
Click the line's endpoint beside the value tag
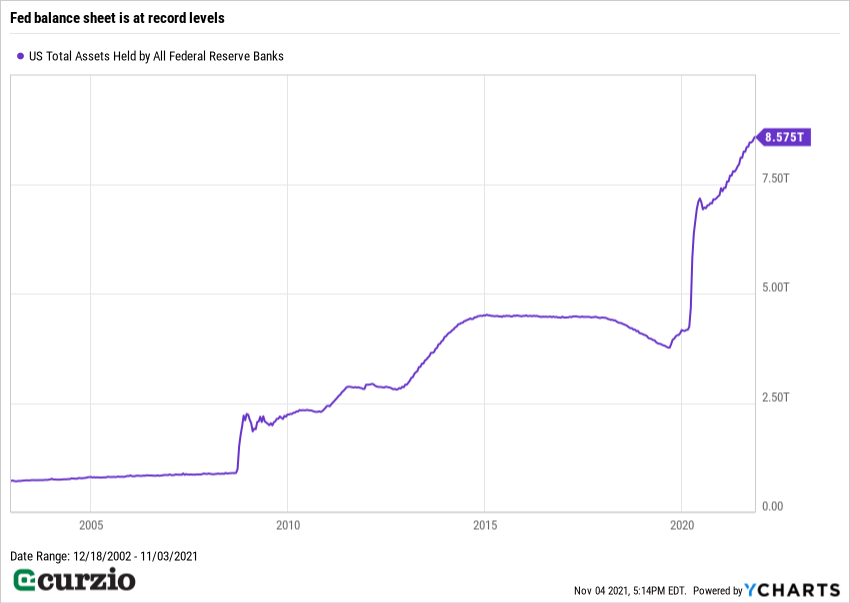tap(754, 138)
